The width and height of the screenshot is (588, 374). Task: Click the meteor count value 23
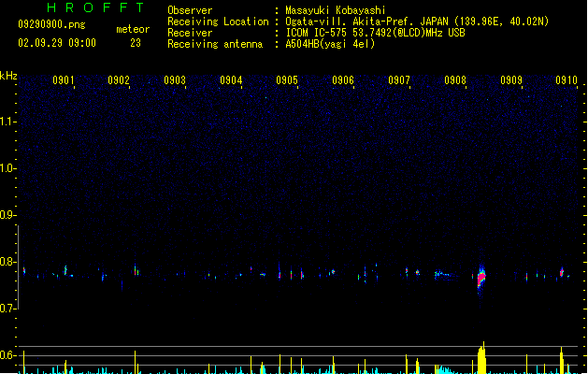click(x=136, y=43)
